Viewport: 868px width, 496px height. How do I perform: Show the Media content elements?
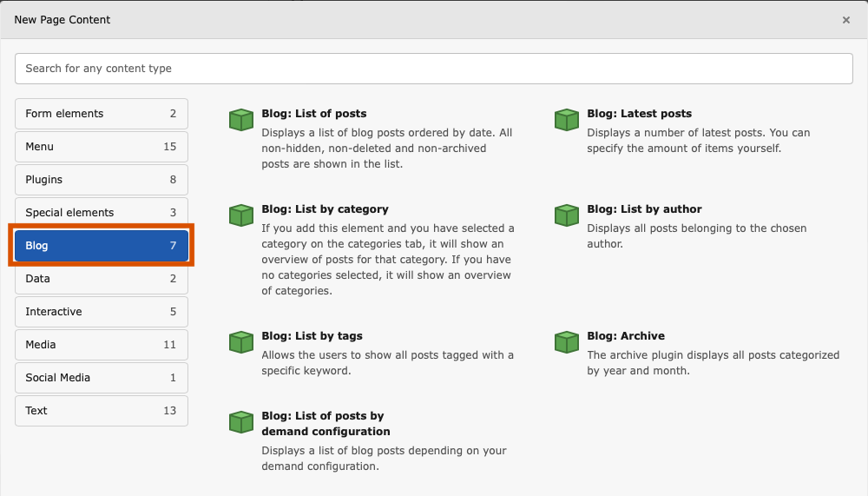tap(102, 345)
